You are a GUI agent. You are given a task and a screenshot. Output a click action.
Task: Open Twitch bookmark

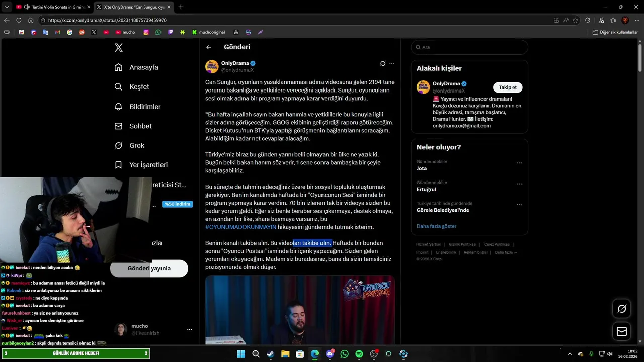[x=171, y=32]
